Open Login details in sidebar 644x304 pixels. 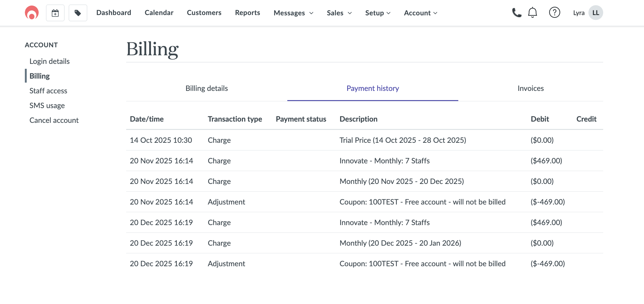pos(49,61)
